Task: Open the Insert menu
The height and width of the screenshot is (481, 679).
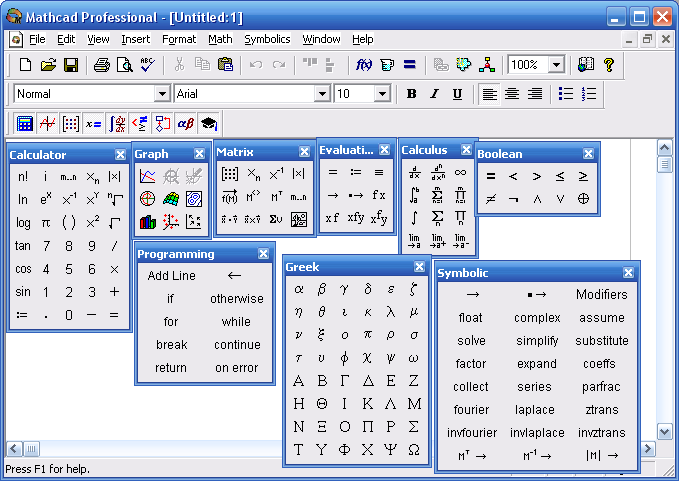Action: (x=136, y=39)
